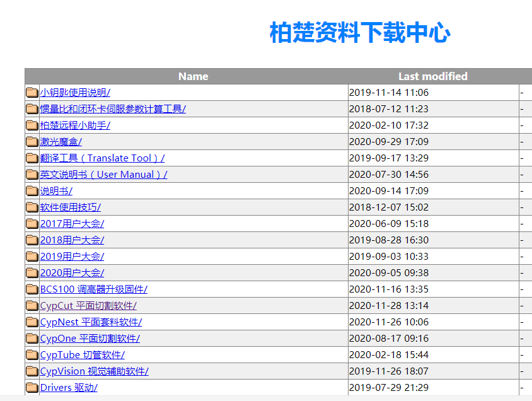Select date 2020-02-10 17:32

(x=389, y=125)
